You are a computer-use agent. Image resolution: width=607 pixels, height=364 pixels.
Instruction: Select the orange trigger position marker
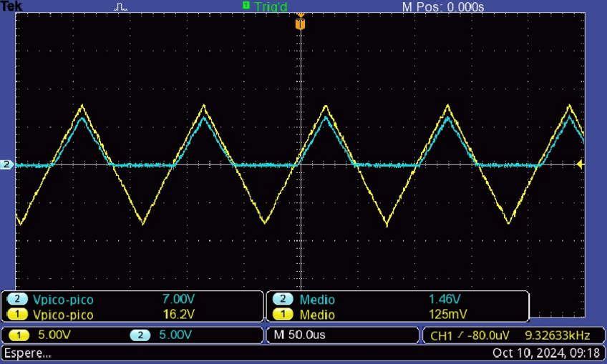click(x=301, y=24)
